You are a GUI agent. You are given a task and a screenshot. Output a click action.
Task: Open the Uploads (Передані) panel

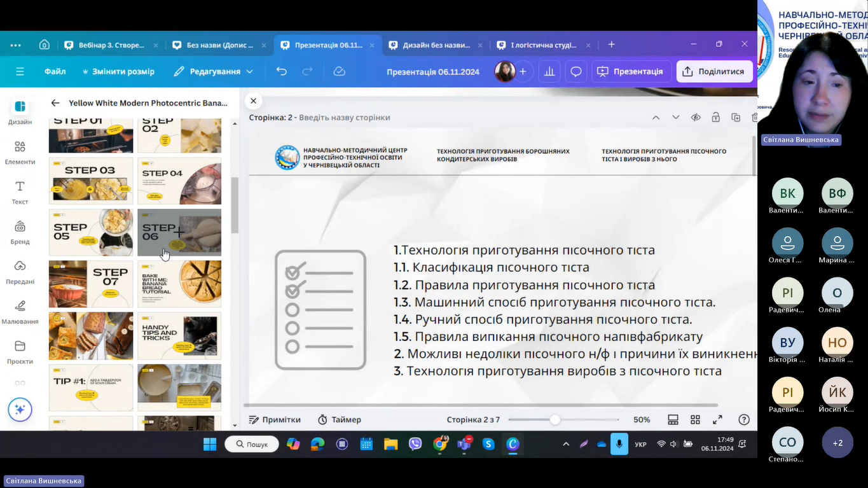pyautogui.click(x=20, y=270)
